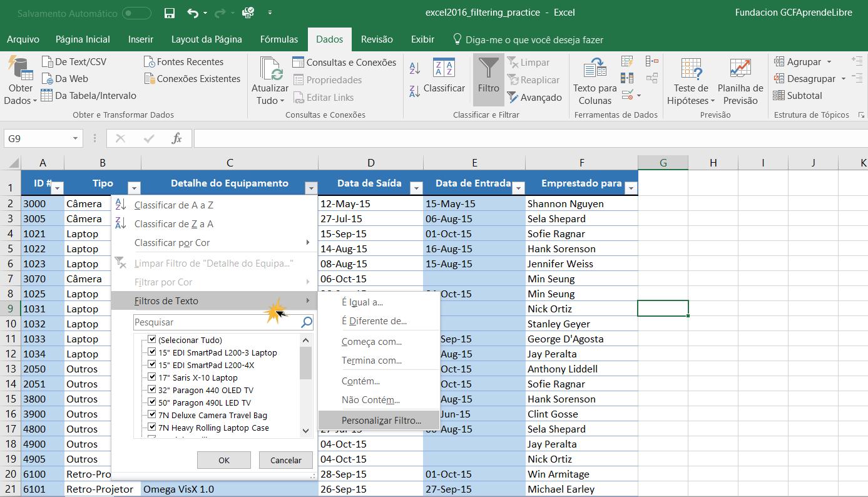Click the Obter Dados icon
Viewport: 868px width, 497px height.
point(21,69)
